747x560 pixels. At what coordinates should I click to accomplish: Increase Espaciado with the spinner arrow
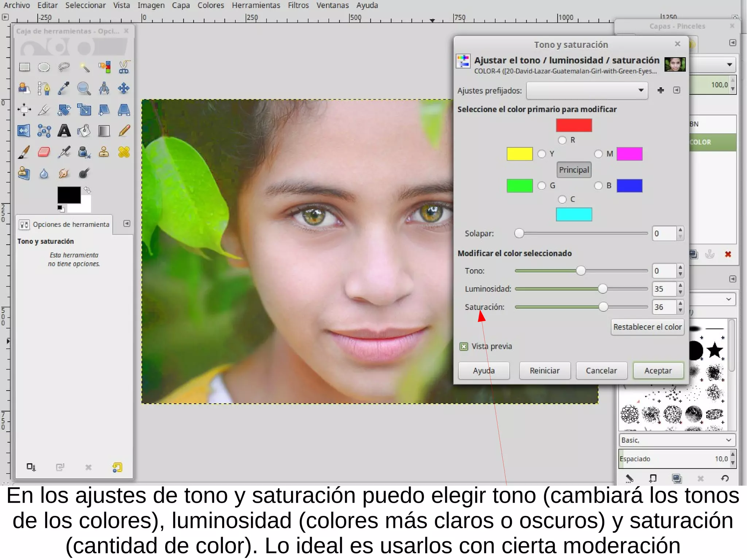coord(732,455)
